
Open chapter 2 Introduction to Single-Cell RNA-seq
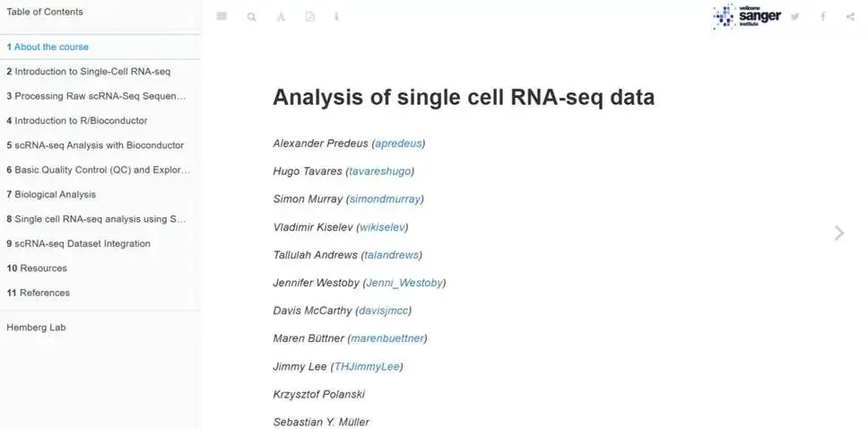(88, 71)
